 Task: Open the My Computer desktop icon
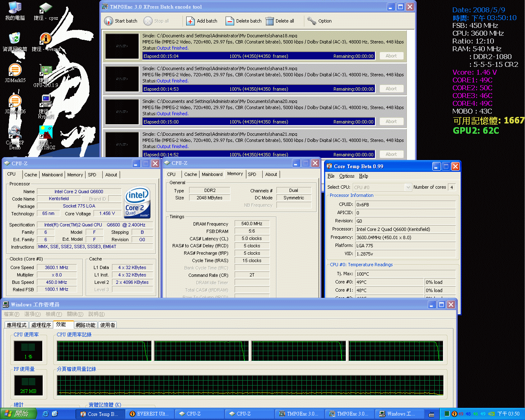[15, 11]
